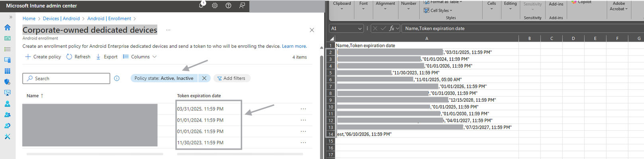Click the enter checkmark in the Excel formula bar
The image size is (644, 159).
click(x=383, y=29)
